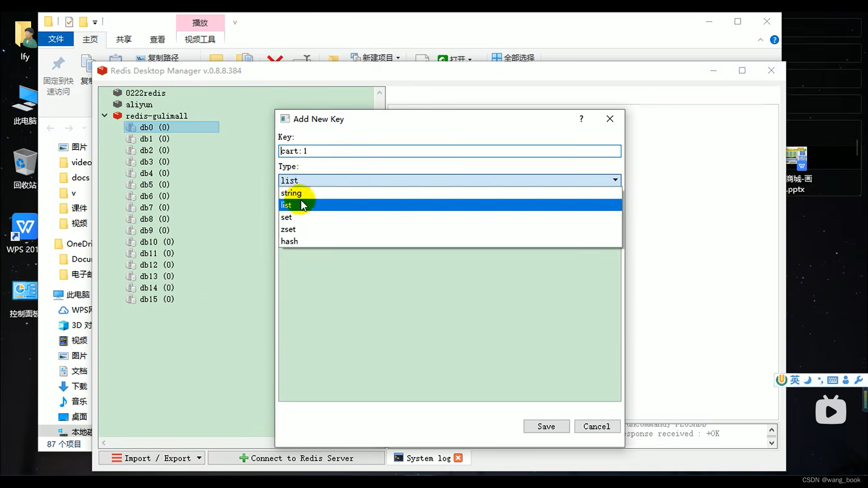Click the db0 database icon
Viewport: 868px width, 488px height.
131,127
